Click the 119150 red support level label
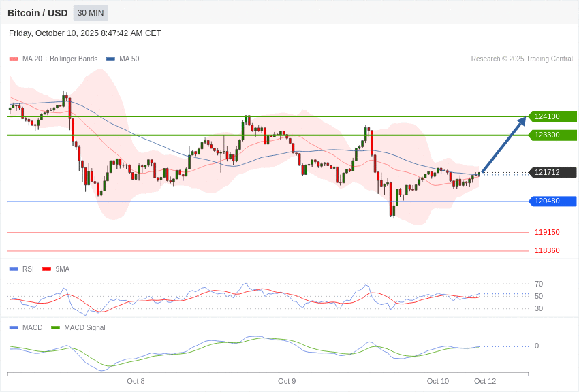 click(547, 232)
